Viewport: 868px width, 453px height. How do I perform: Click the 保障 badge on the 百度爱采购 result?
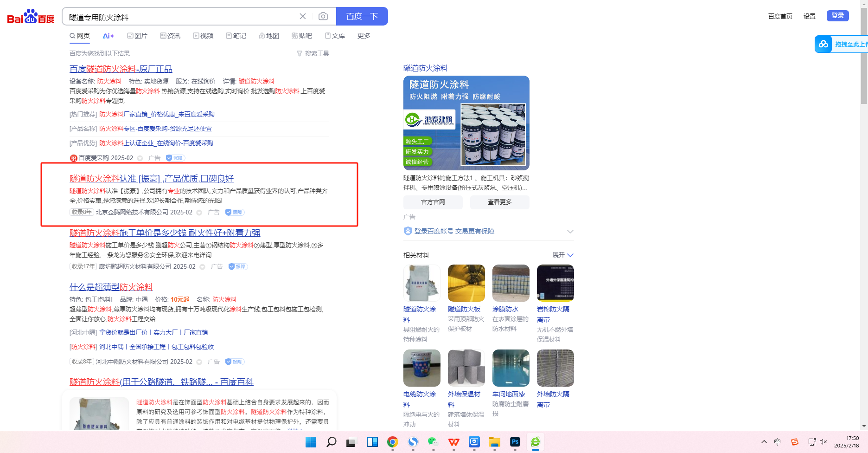pyautogui.click(x=175, y=158)
